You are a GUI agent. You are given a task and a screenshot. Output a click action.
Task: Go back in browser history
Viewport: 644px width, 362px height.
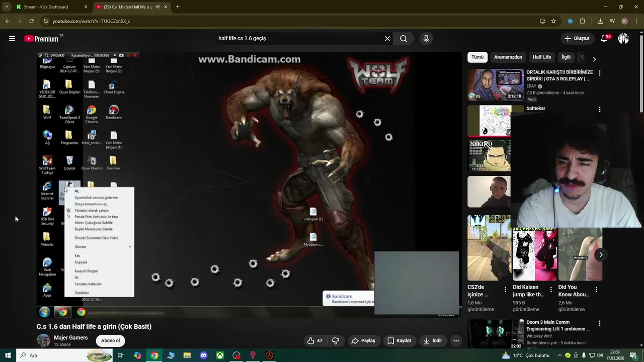(7, 21)
